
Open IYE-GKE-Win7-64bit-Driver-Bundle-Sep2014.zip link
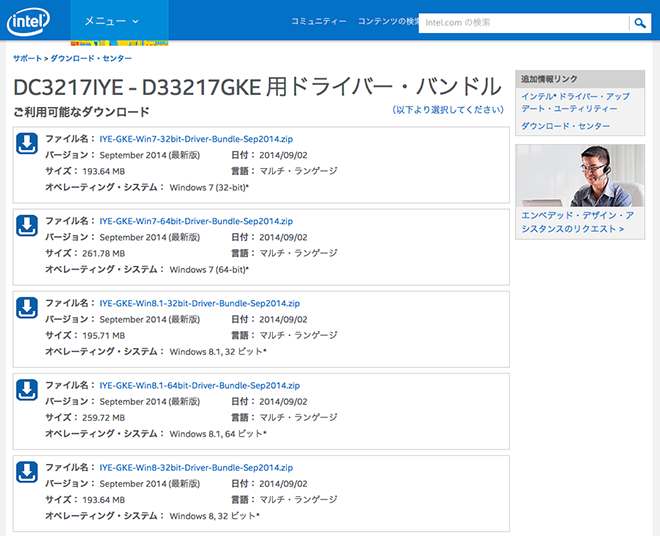(x=196, y=221)
